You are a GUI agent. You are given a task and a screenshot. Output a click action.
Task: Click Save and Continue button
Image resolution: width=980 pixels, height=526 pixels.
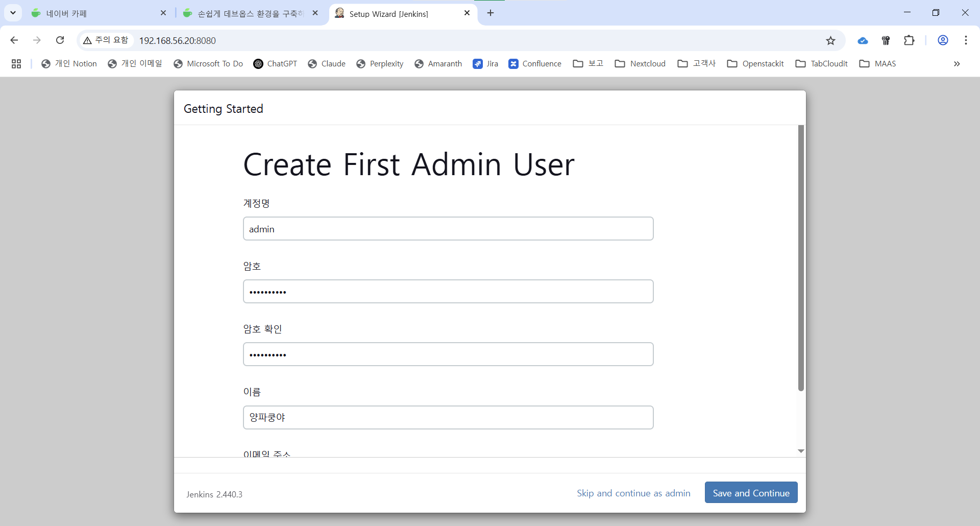[751, 493]
